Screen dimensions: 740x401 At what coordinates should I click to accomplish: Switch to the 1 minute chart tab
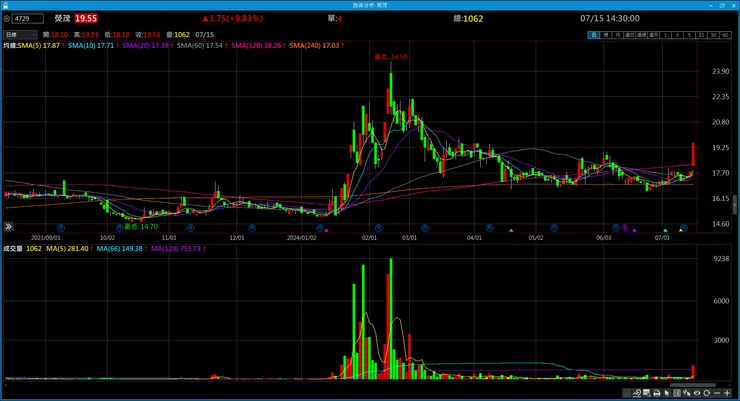(665, 35)
